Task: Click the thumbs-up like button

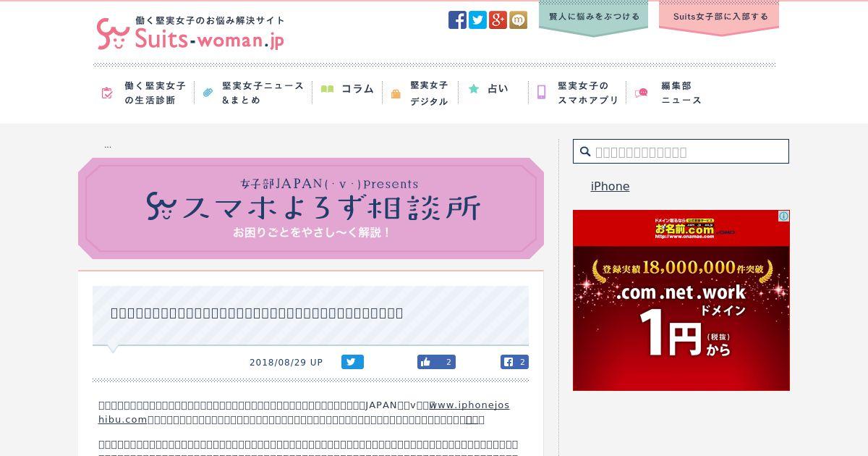Action: point(436,362)
